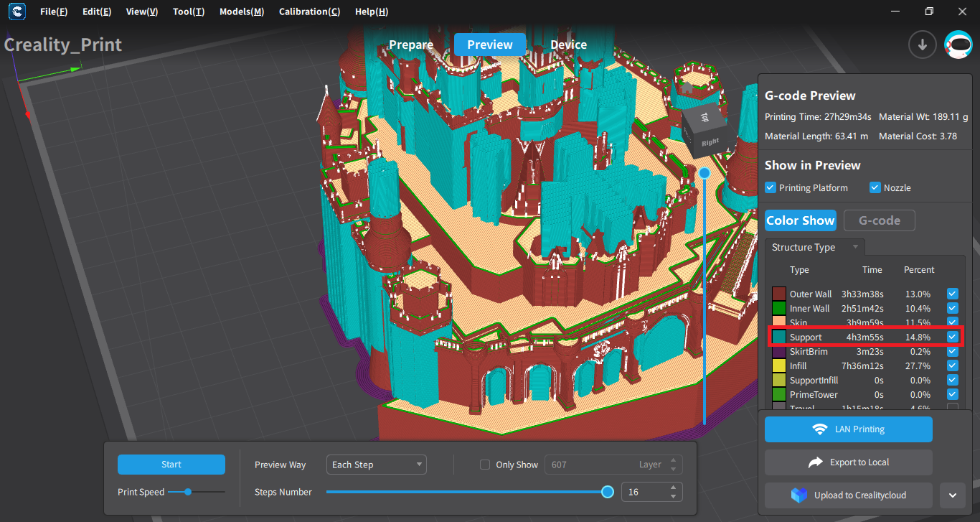Click the Upload to Crealitycloud cube icon

[x=799, y=495]
